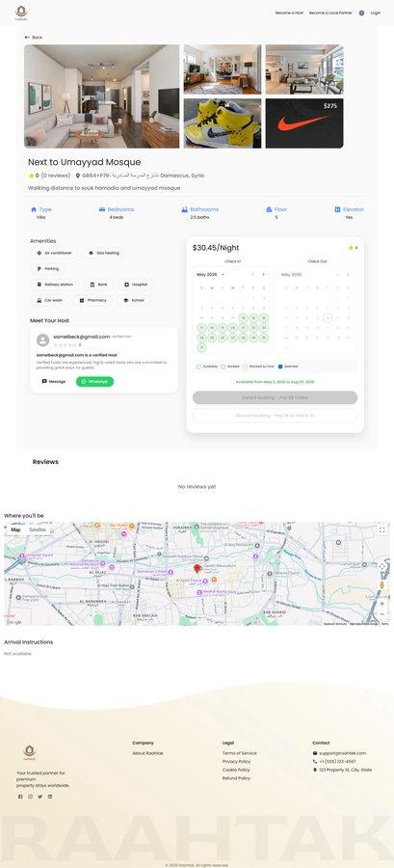The height and width of the screenshot is (868, 394).
Task: Select the Air conditioner amenity chip
Action: tap(54, 253)
